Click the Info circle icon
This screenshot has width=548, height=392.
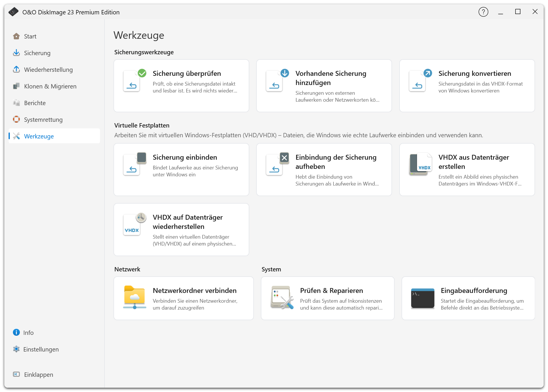16,333
